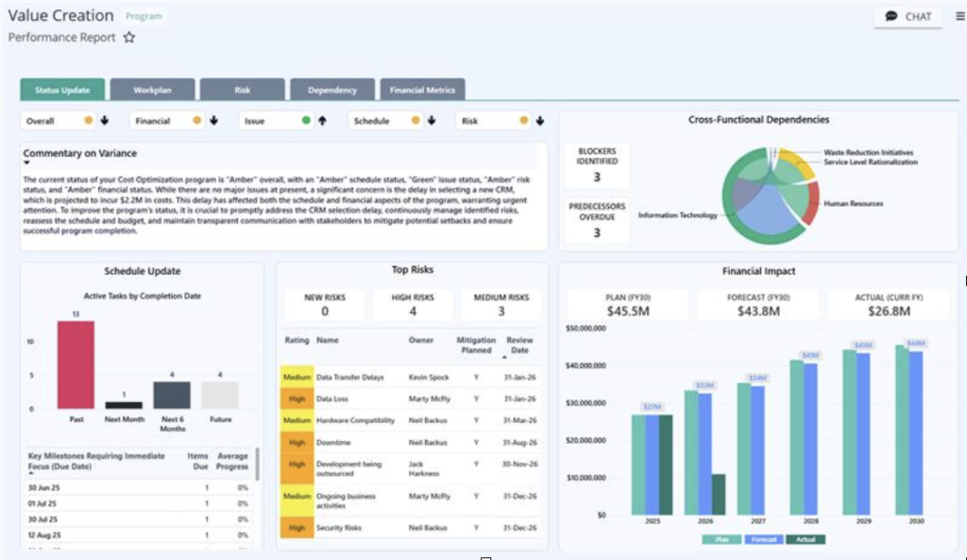This screenshot has height=560, width=967.
Task: Click the up arrow beside Issue status
Action: click(323, 121)
